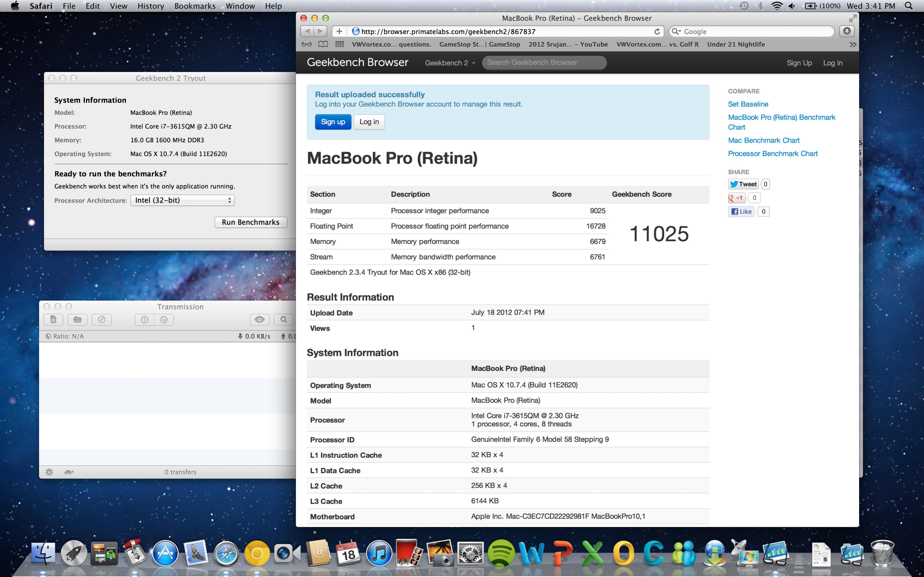The width and height of the screenshot is (924, 577).
Task: Click volume icon in menu bar
Action: click(792, 6)
